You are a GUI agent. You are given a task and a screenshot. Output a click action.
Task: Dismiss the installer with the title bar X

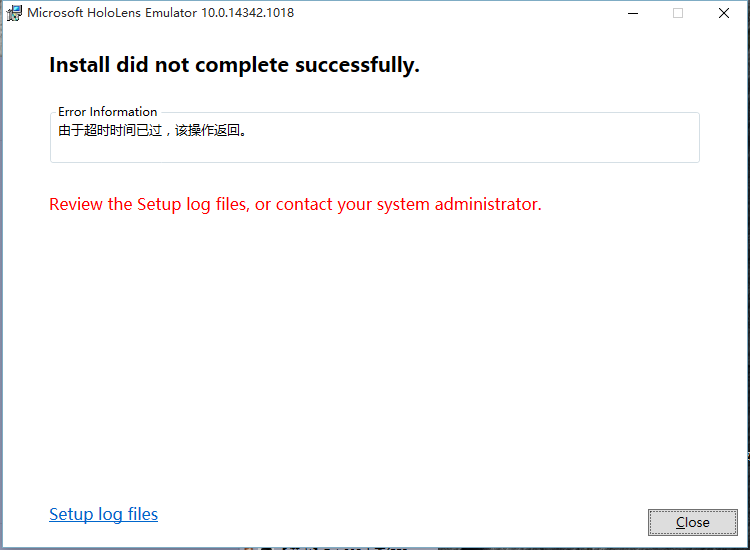724,13
